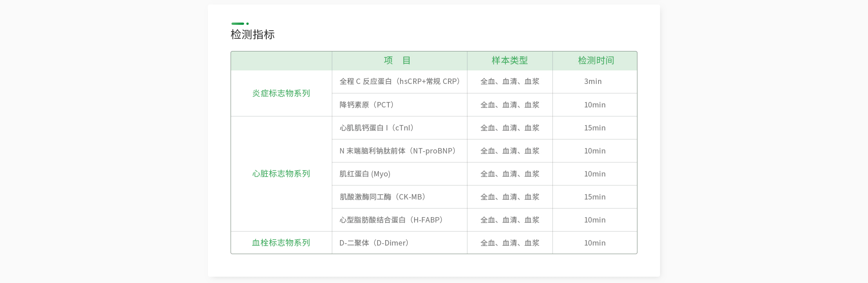Click the sample type cell for D-Dimer

[x=509, y=243]
